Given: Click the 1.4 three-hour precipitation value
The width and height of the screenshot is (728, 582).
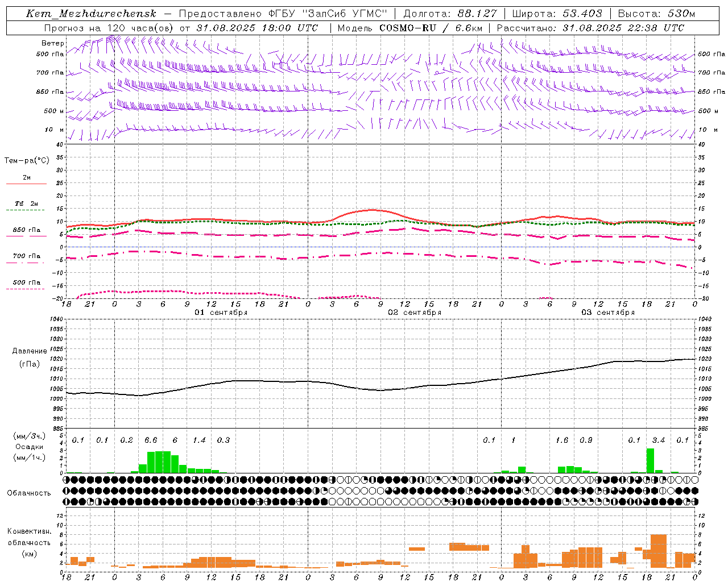Looking at the screenshot, I should click(x=199, y=440).
